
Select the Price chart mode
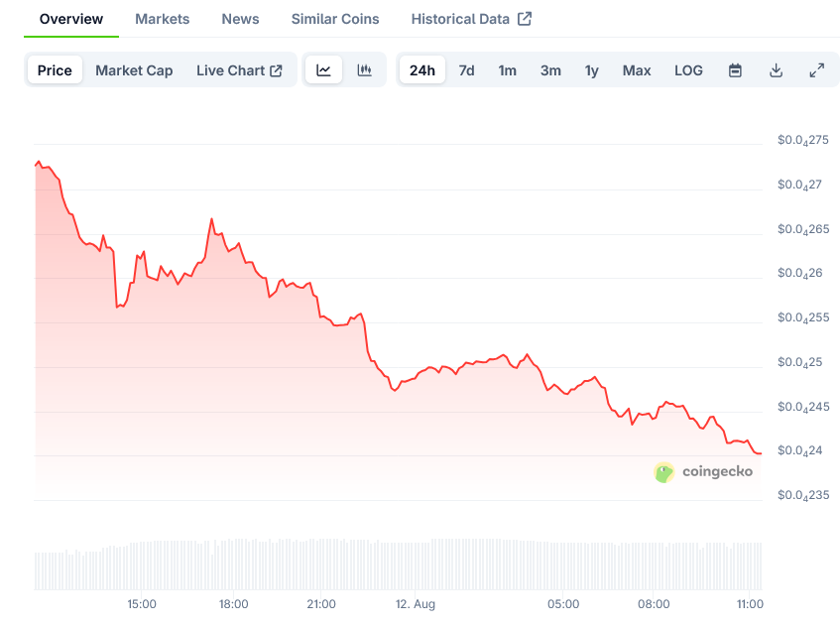(55, 70)
